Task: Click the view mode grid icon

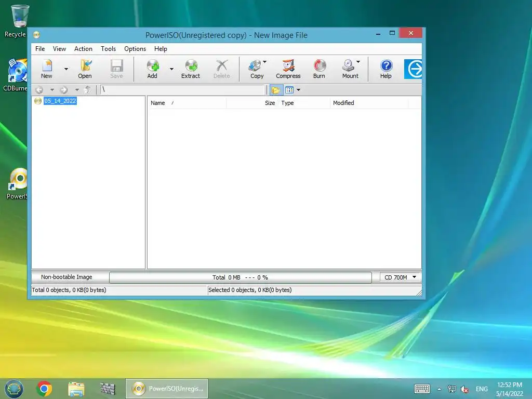Action: tap(289, 90)
